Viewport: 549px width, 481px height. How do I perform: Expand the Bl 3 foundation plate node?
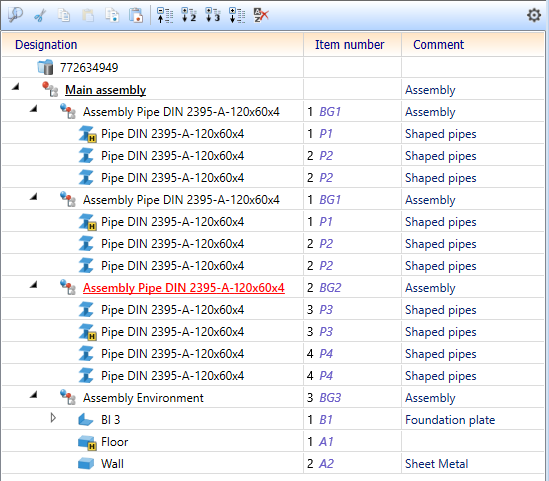click(53, 418)
